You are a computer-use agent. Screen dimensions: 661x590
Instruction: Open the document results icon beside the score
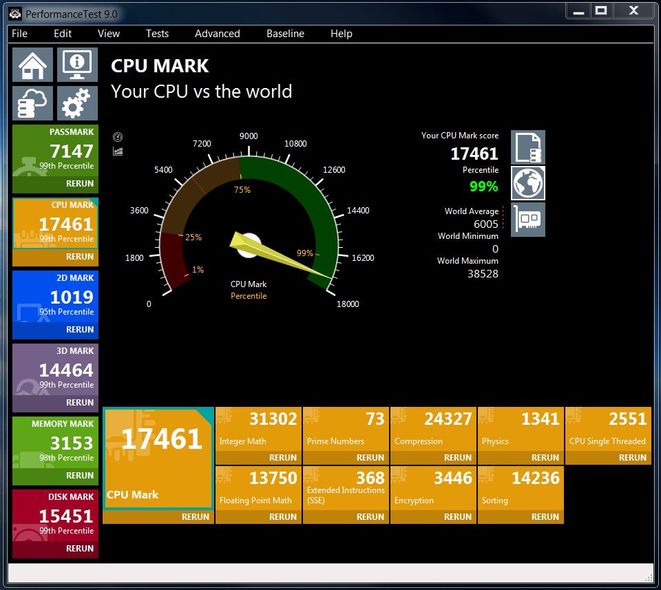[x=528, y=147]
